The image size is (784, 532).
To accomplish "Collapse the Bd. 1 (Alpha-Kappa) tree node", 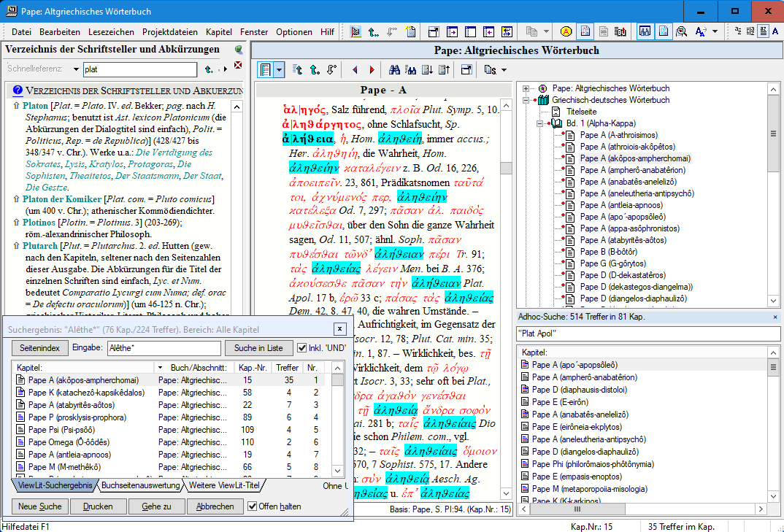I will click(539, 123).
